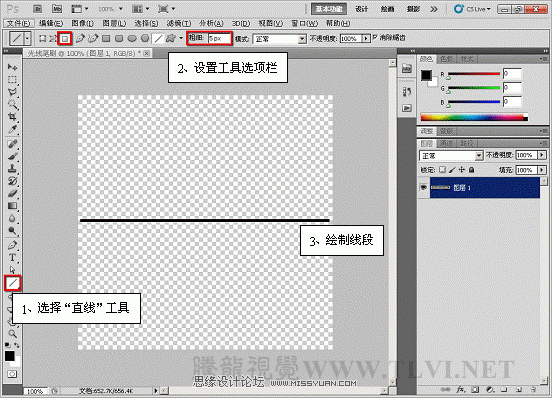Pick the Line shape in options bar

pyautogui.click(x=158, y=38)
